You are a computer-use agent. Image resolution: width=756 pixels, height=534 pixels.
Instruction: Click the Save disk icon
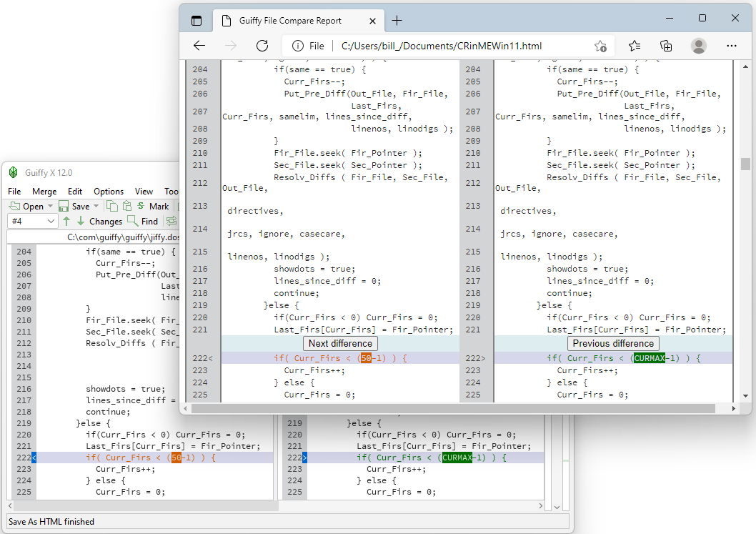[x=64, y=207]
